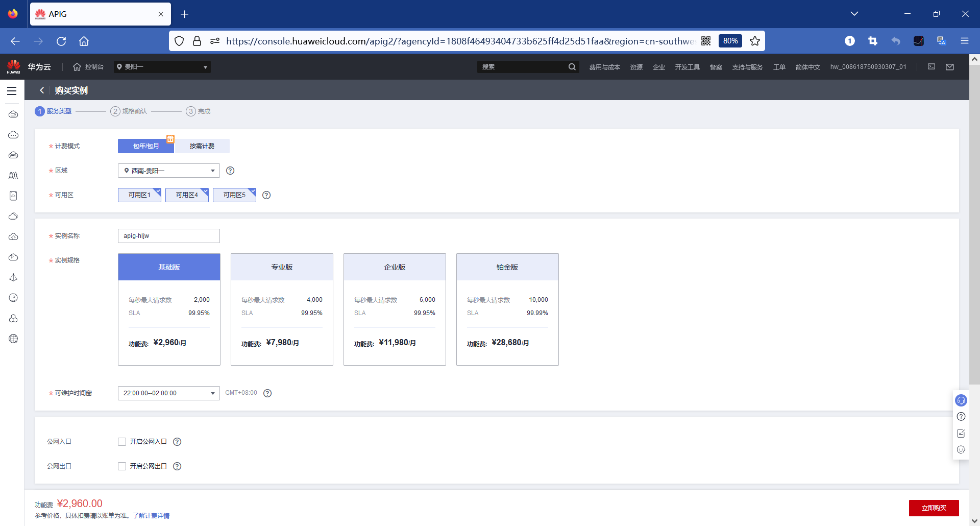Open the CloudShell terminal icon

pos(932,67)
